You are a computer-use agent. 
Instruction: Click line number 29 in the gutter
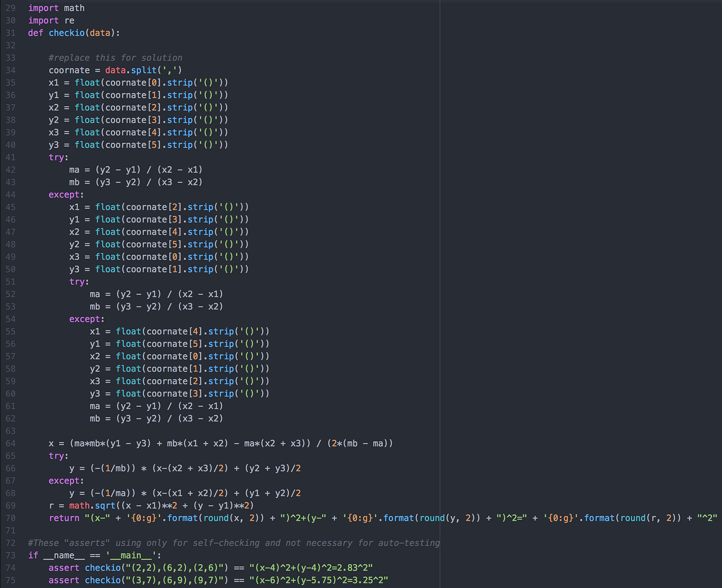10,8
